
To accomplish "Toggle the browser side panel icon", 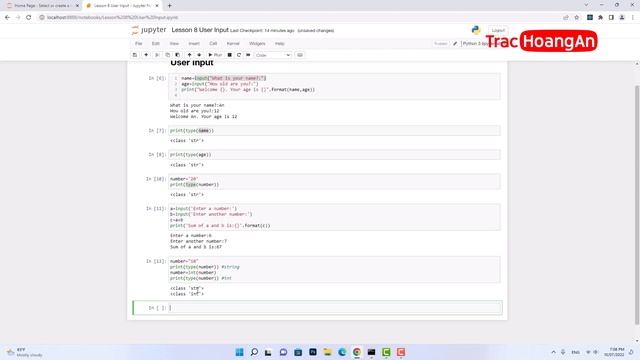I will click(x=611, y=18).
